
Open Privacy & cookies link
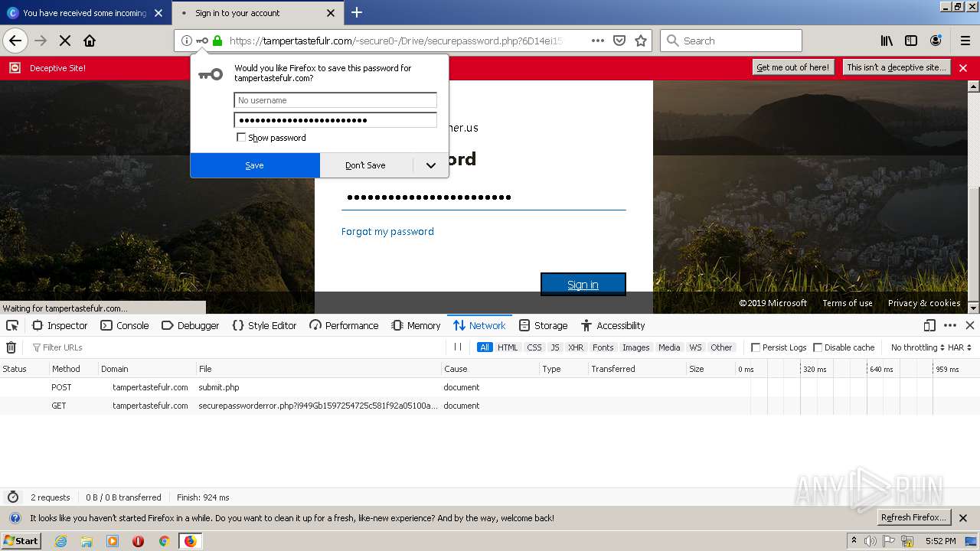[924, 303]
